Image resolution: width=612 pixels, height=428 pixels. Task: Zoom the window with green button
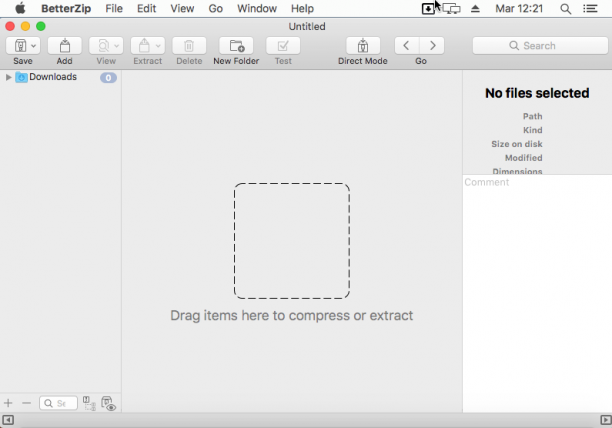[x=41, y=26]
